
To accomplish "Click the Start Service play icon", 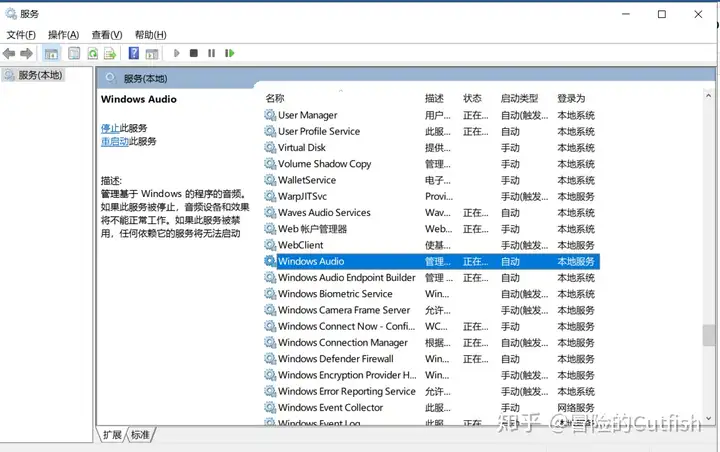I will 176,53.
